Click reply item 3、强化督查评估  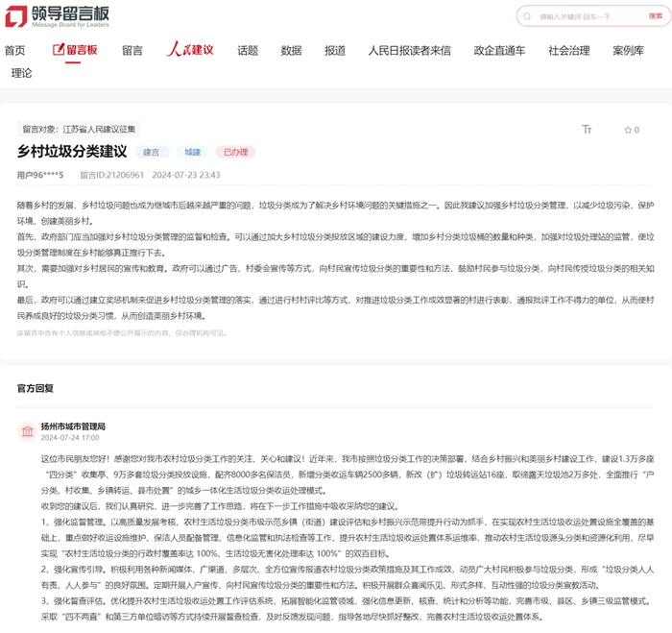[x=348, y=609]
